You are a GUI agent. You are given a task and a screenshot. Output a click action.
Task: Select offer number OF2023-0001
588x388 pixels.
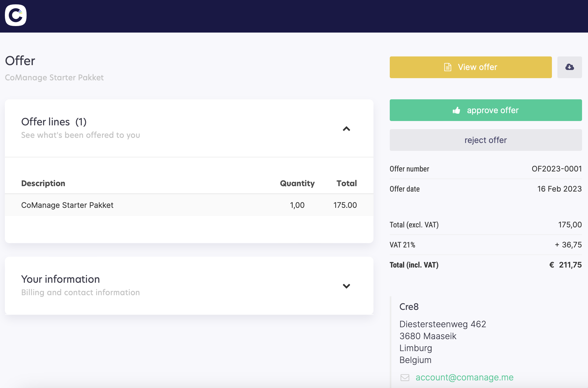pos(557,169)
